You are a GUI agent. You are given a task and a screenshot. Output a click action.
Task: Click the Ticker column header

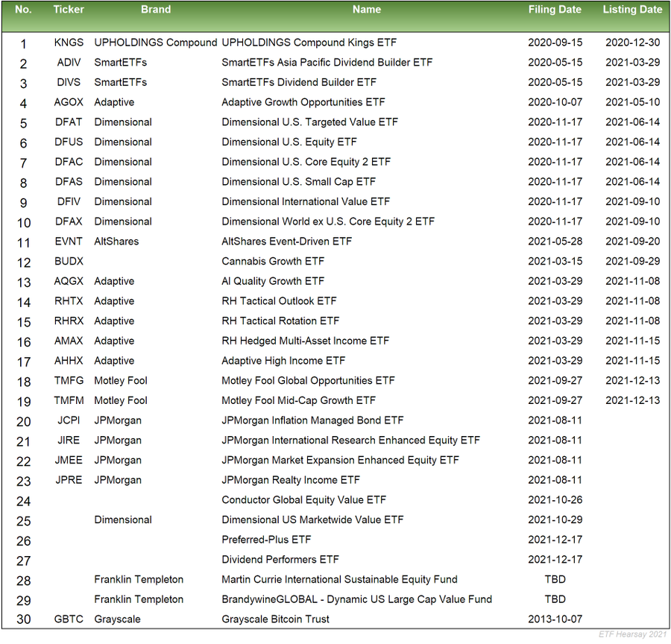coord(69,10)
